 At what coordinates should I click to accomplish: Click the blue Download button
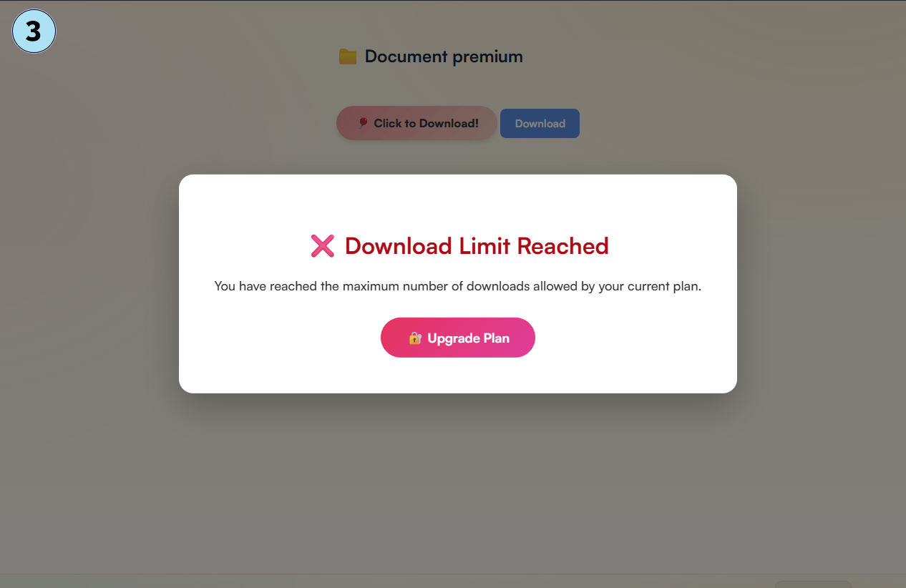pyautogui.click(x=540, y=123)
